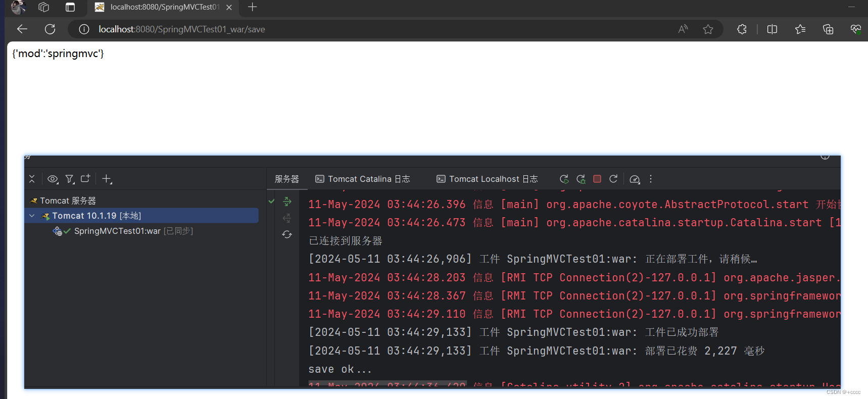Click the 'save ok...' console output
The width and height of the screenshot is (868, 399).
[340, 369]
